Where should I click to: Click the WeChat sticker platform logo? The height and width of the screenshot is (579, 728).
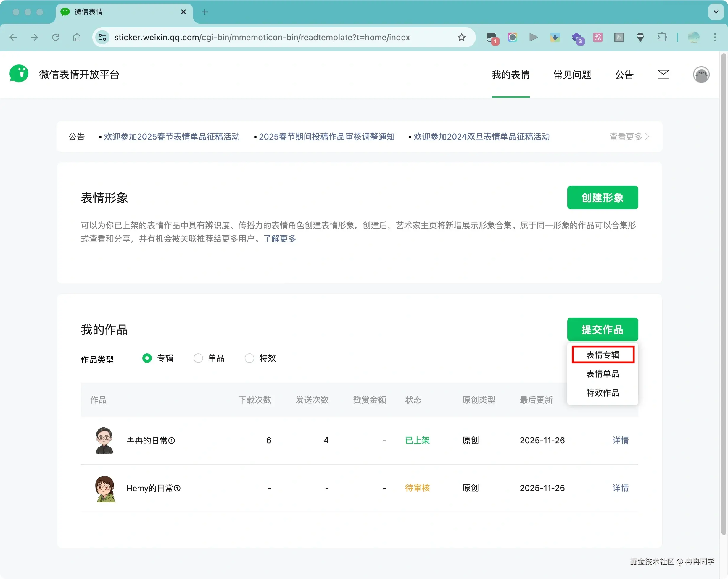[x=19, y=74]
